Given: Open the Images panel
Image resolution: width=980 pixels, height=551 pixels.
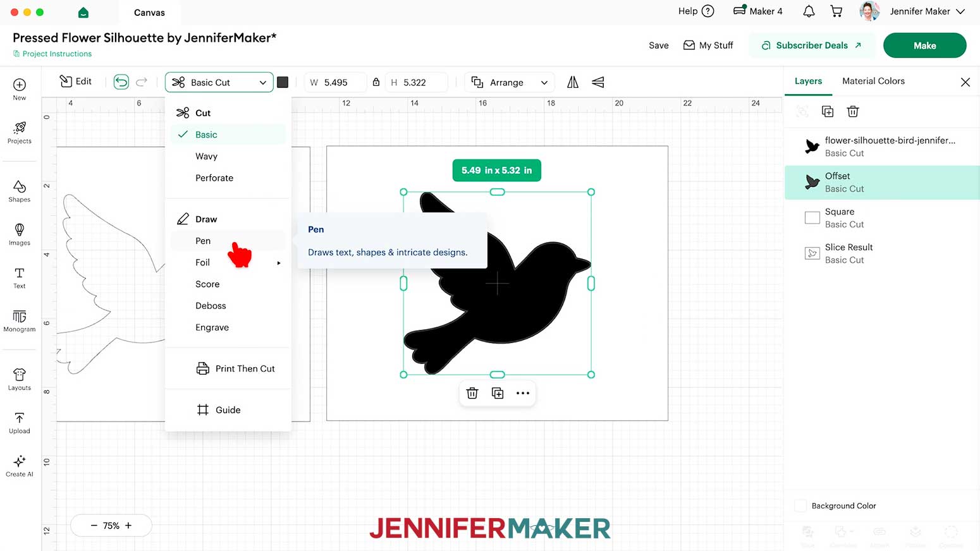Looking at the screenshot, I should [x=20, y=234].
